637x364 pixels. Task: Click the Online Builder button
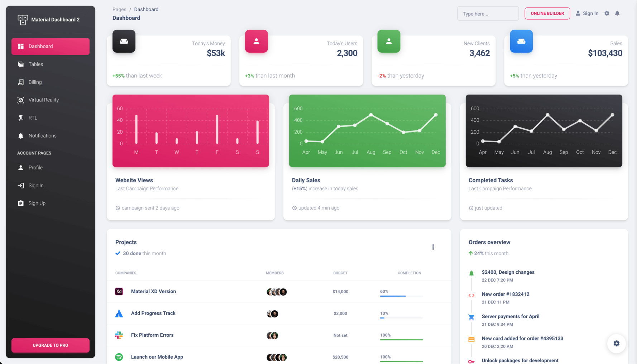click(x=547, y=14)
